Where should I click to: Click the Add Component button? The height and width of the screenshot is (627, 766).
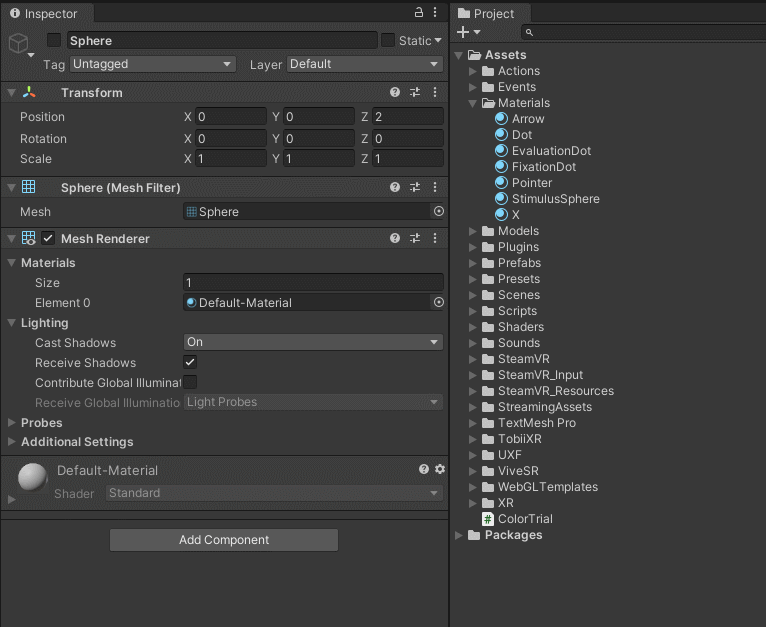click(x=224, y=540)
